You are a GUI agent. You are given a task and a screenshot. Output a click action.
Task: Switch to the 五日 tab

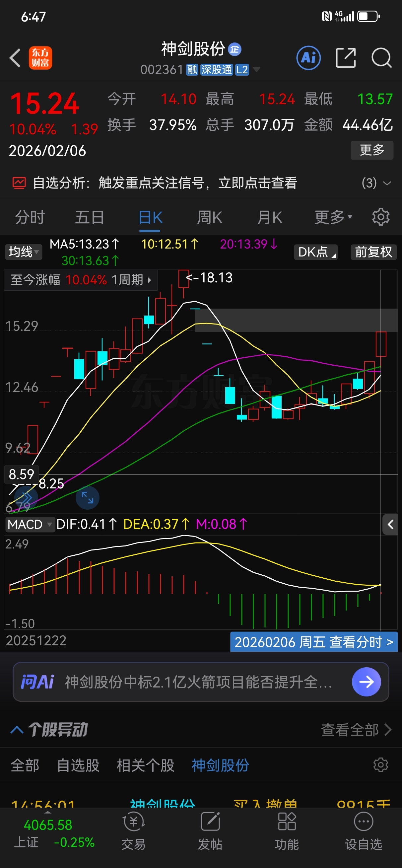pos(89,217)
